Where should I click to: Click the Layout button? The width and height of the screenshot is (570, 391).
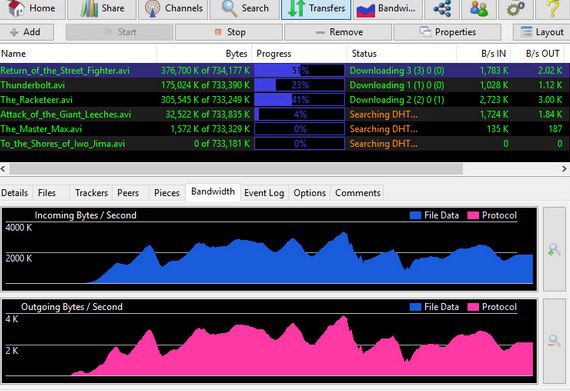pyautogui.click(x=541, y=32)
